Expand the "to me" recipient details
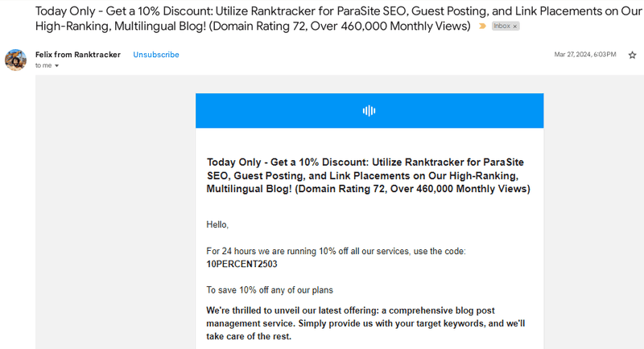Screen dimensions: 644x349 coord(56,66)
